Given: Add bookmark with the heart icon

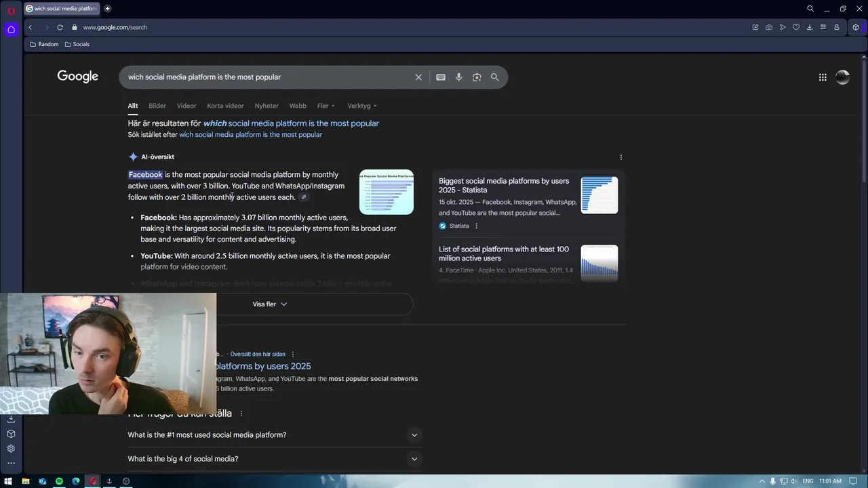Looking at the screenshot, I should (796, 27).
